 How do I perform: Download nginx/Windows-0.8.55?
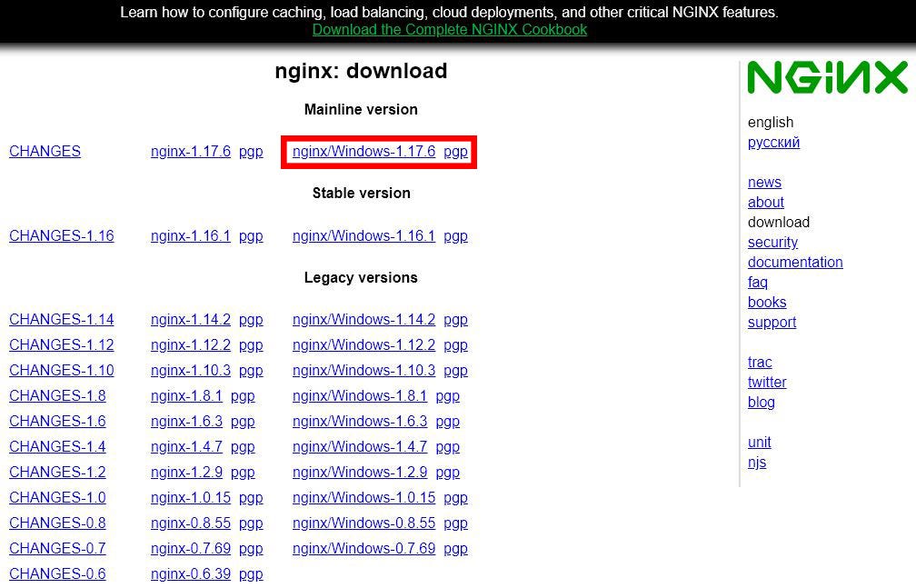point(363,523)
